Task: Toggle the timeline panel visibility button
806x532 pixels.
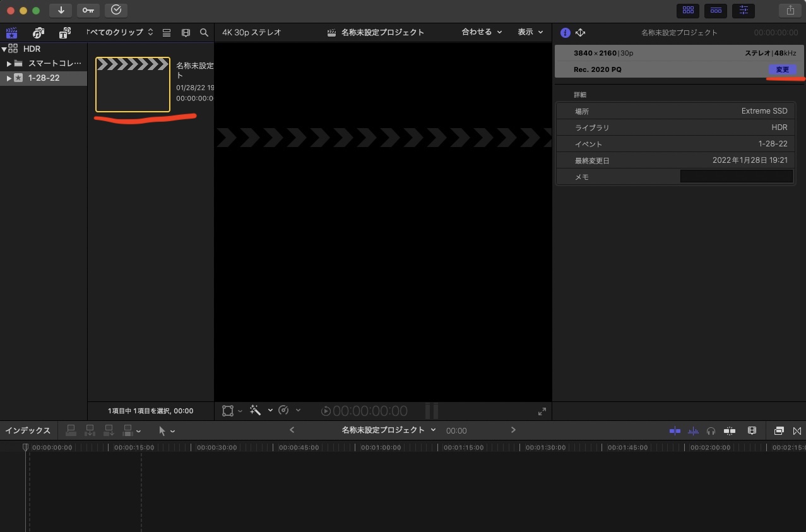Action: click(x=716, y=10)
